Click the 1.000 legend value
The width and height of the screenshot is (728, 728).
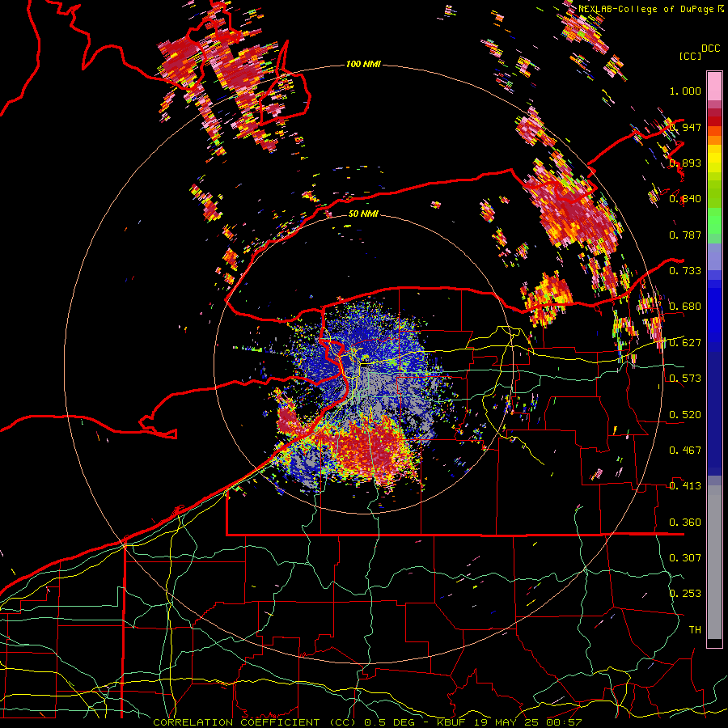click(685, 91)
